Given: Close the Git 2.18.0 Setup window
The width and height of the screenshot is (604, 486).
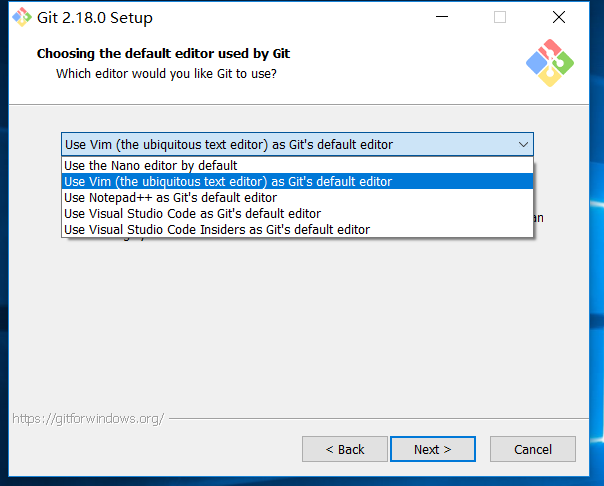Looking at the screenshot, I should click(x=559, y=17).
